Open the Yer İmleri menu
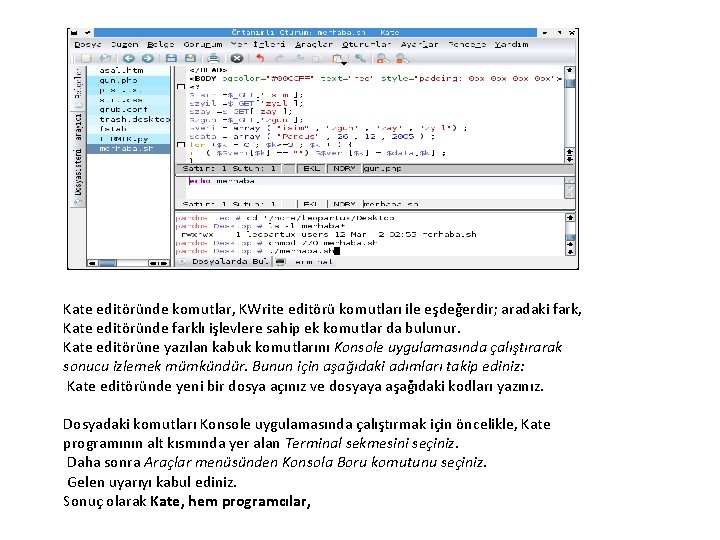This screenshot has height=540, width=720. pos(258,45)
